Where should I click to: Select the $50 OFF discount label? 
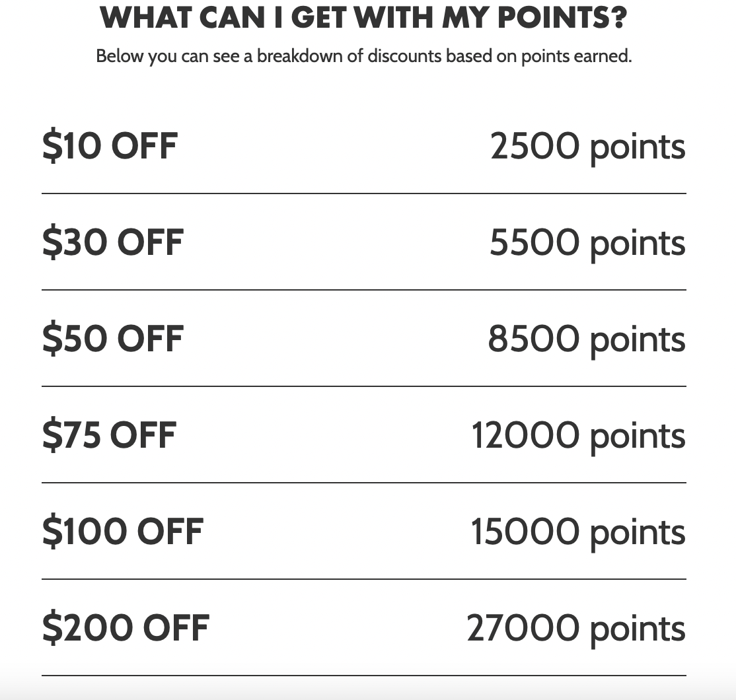click(x=112, y=339)
